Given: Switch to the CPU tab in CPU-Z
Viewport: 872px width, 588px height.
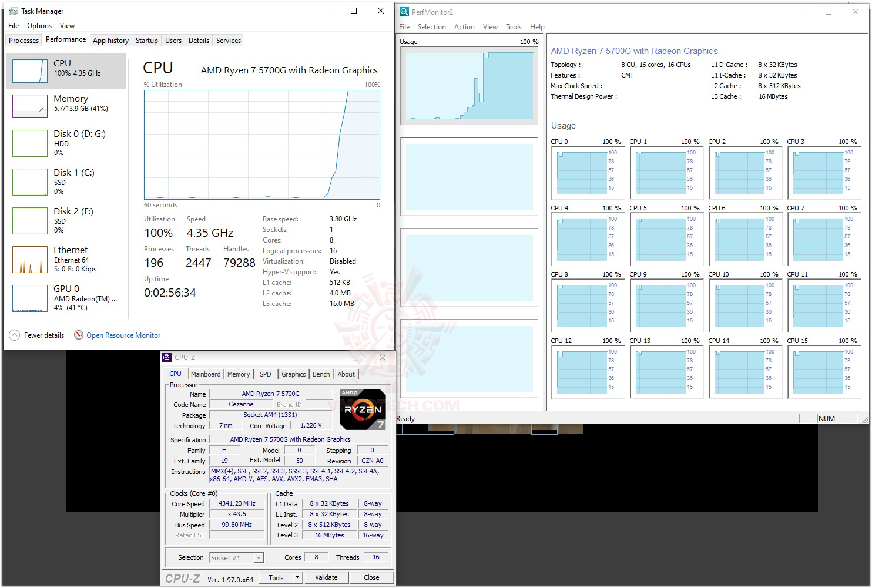Looking at the screenshot, I should tap(176, 374).
